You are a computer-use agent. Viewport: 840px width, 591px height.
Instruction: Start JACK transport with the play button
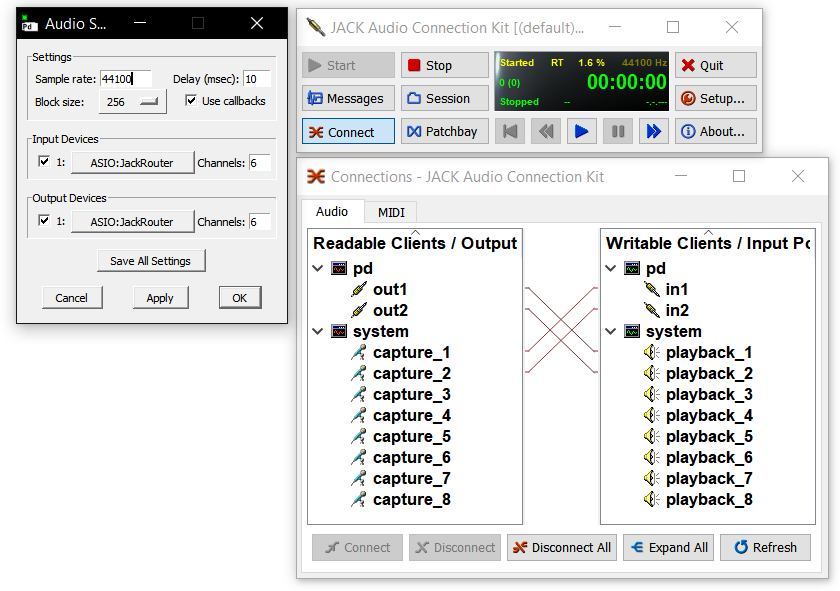[582, 131]
